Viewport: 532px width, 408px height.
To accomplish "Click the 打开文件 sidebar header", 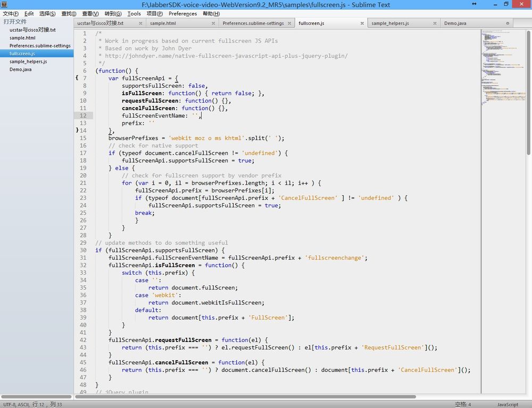I will pos(15,22).
